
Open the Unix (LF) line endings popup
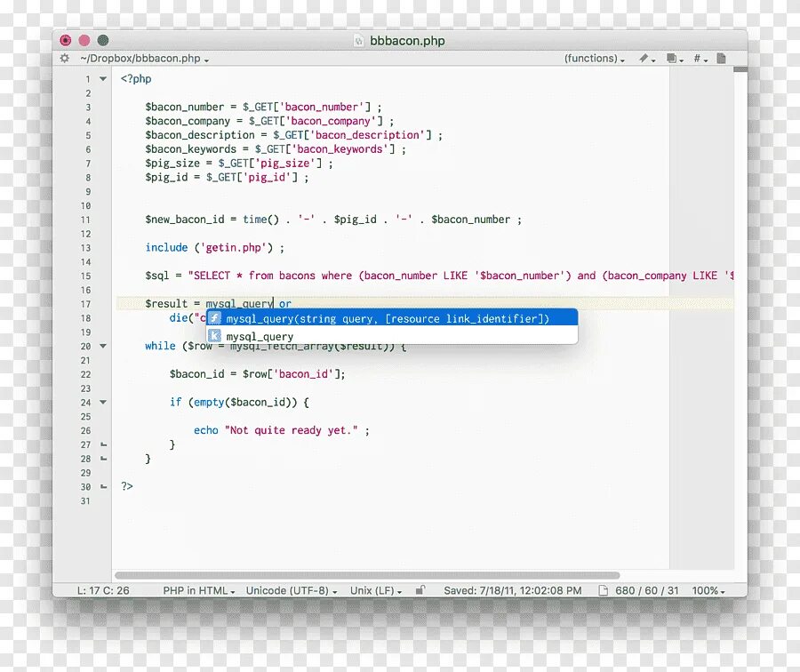click(376, 590)
